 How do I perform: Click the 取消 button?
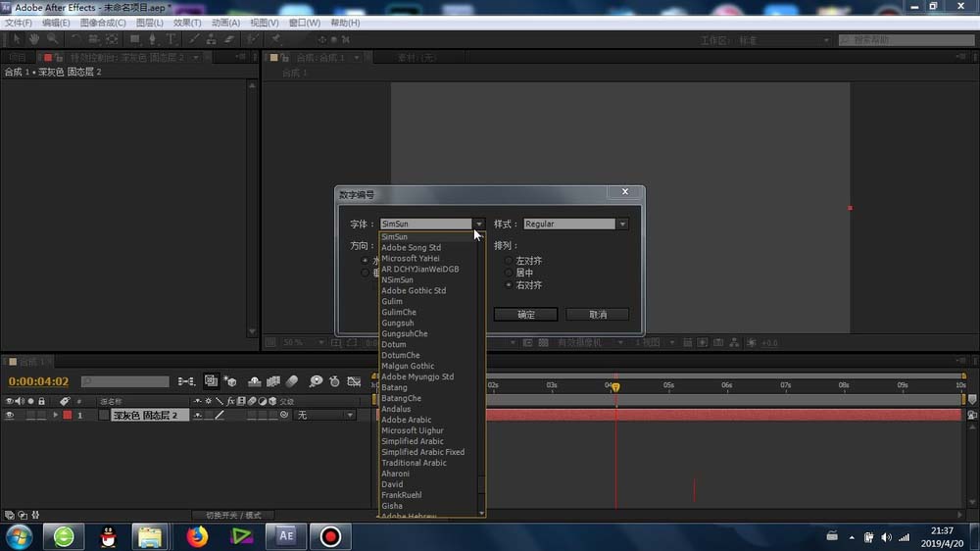(x=597, y=315)
